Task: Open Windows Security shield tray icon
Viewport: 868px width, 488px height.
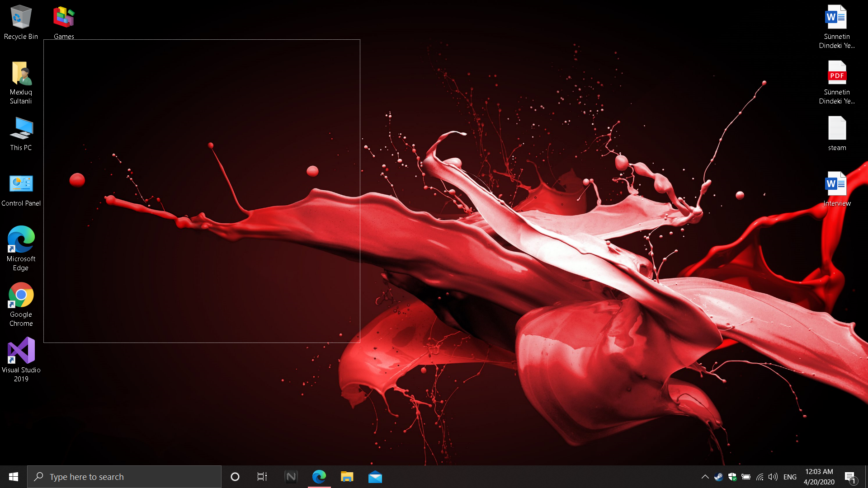Action: [732, 477]
